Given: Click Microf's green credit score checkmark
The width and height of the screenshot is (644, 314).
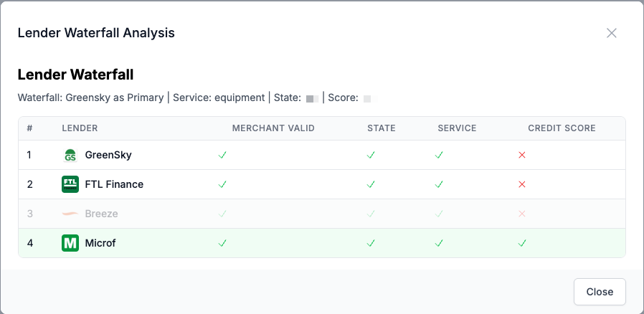Looking at the screenshot, I should [x=522, y=243].
